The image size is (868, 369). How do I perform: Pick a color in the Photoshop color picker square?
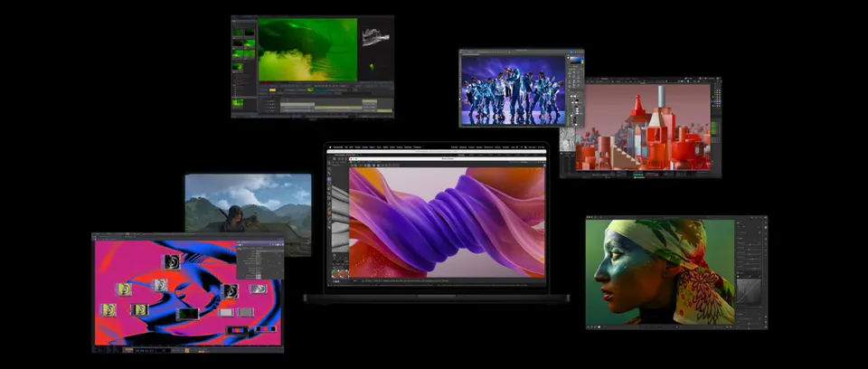[x=576, y=60]
